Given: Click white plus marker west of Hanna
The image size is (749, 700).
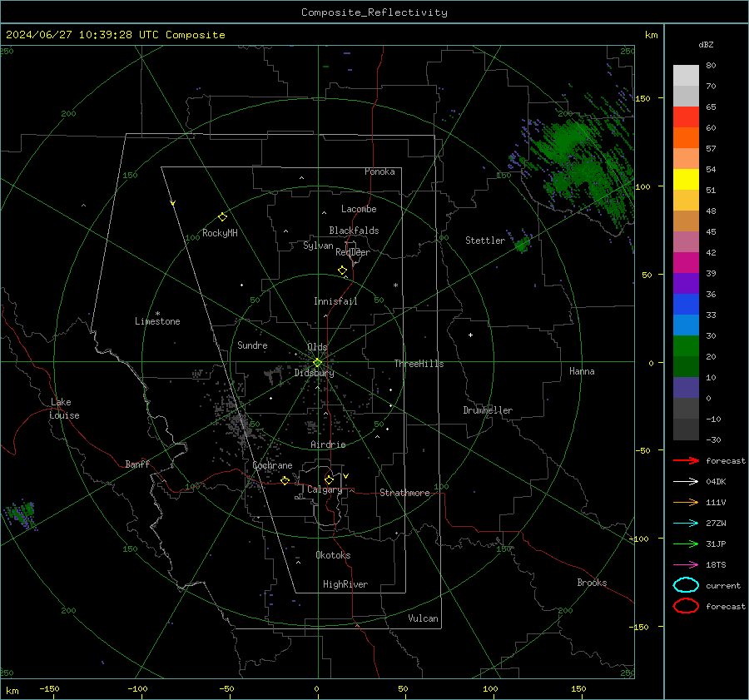Looking at the screenshot, I should tap(470, 335).
